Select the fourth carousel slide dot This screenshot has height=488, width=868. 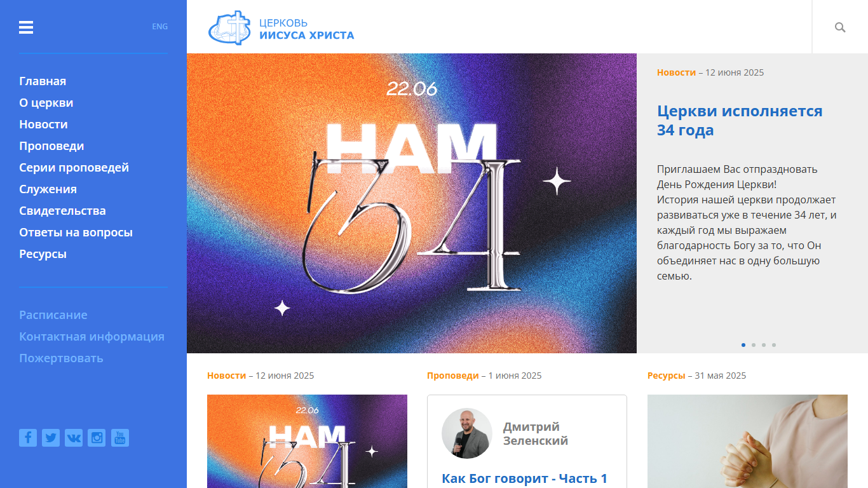[774, 345]
